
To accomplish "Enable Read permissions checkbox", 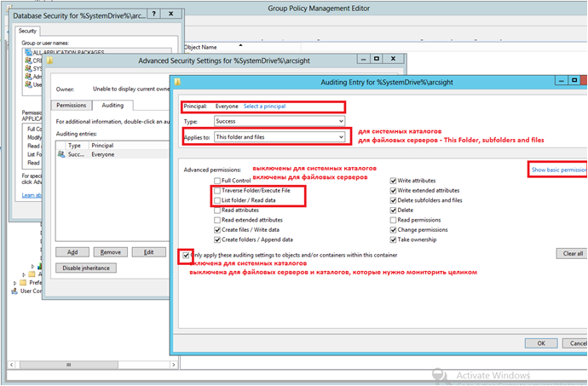I will point(393,220).
